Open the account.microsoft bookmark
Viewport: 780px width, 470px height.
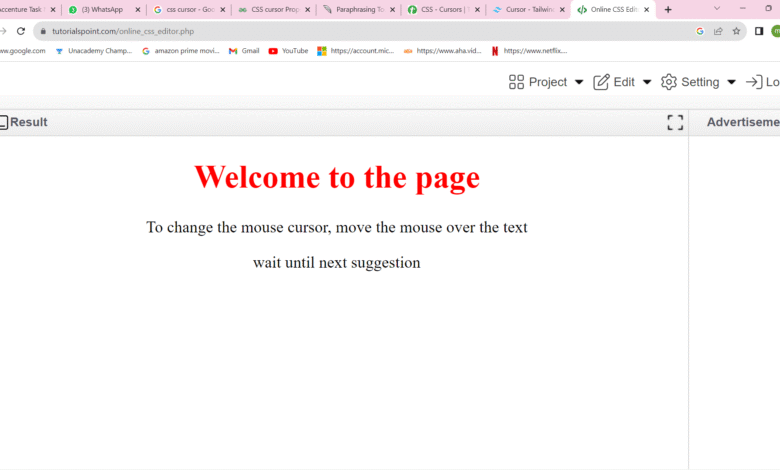(x=356, y=51)
